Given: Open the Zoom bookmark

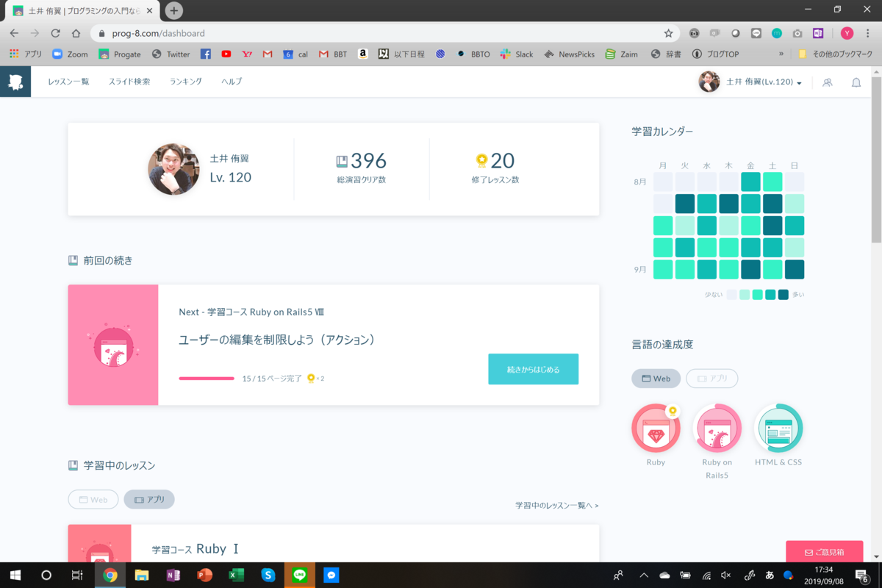Looking at the screenshot, I should [70, 54].
